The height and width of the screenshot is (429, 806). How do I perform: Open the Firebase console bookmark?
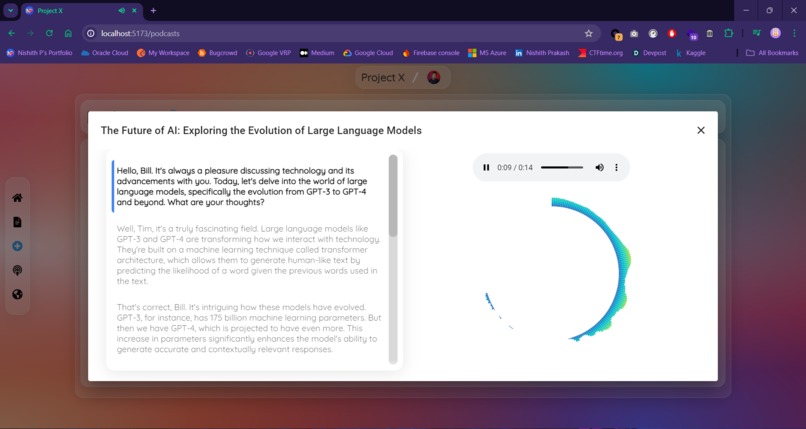[x=431, y=53]
